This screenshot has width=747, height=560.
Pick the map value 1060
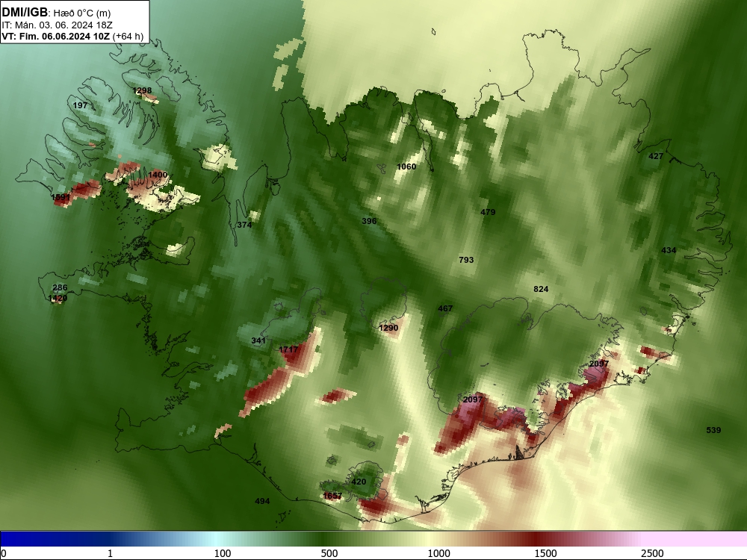(406, 167)
